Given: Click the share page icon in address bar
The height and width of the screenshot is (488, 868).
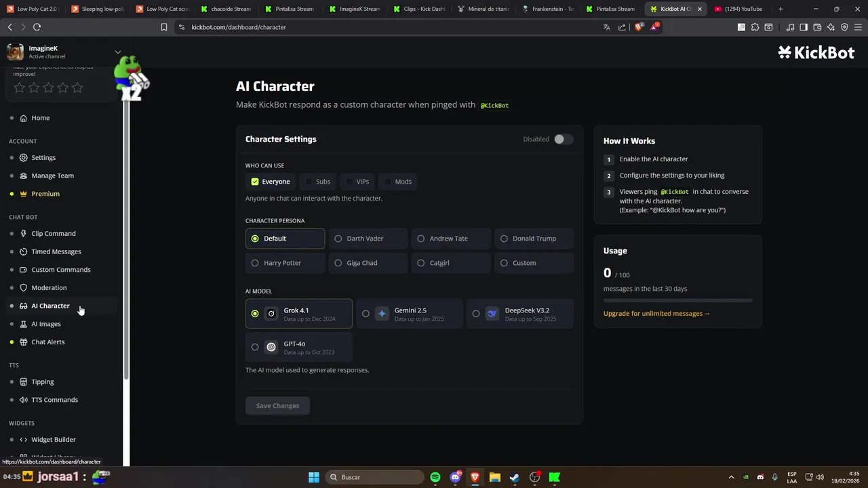Looking at the screenshot, I should 622,27.
